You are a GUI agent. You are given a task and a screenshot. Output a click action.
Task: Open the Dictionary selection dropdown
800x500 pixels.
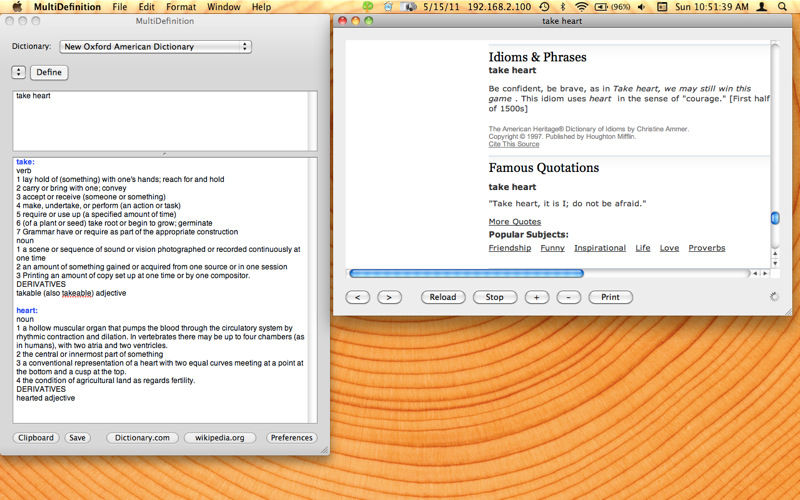point(156,46)
